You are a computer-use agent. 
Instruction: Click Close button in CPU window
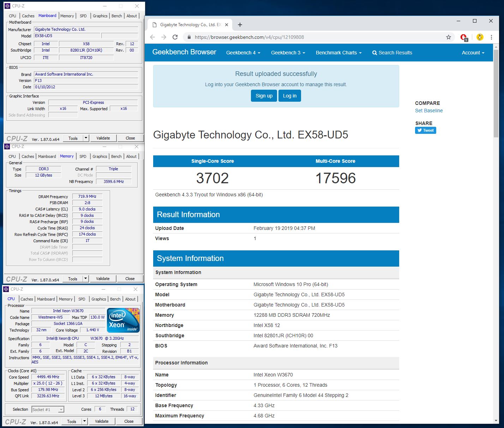(x=129, y=421)
